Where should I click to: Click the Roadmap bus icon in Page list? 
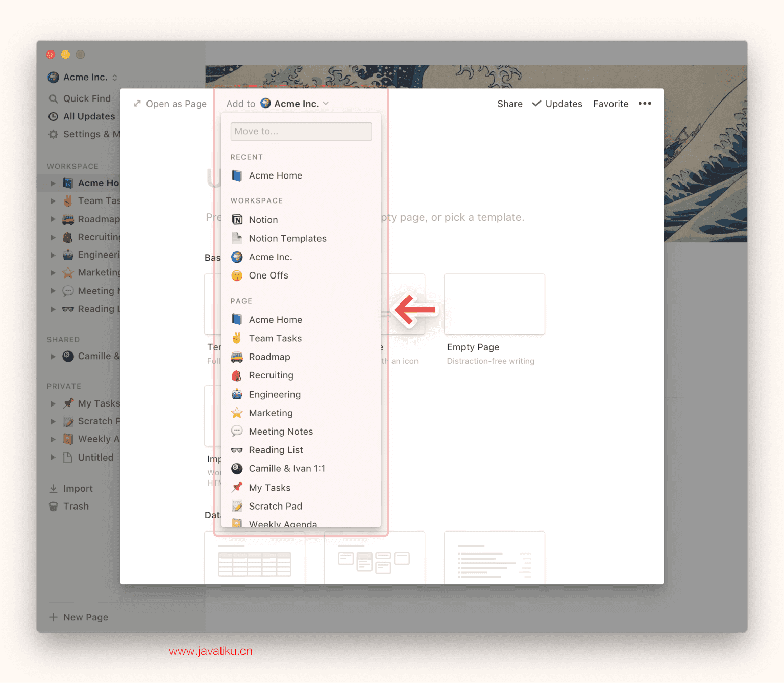[x=237, y=357]
